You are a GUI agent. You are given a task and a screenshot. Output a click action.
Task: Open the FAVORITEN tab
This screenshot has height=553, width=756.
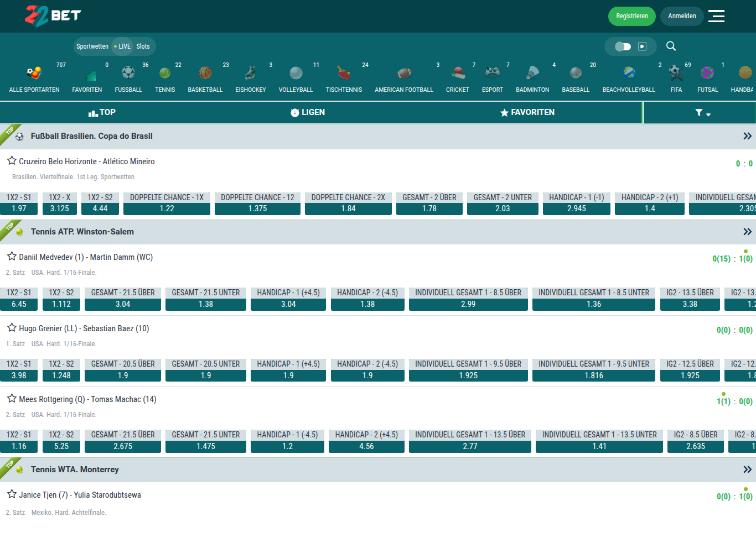[527, 112]
